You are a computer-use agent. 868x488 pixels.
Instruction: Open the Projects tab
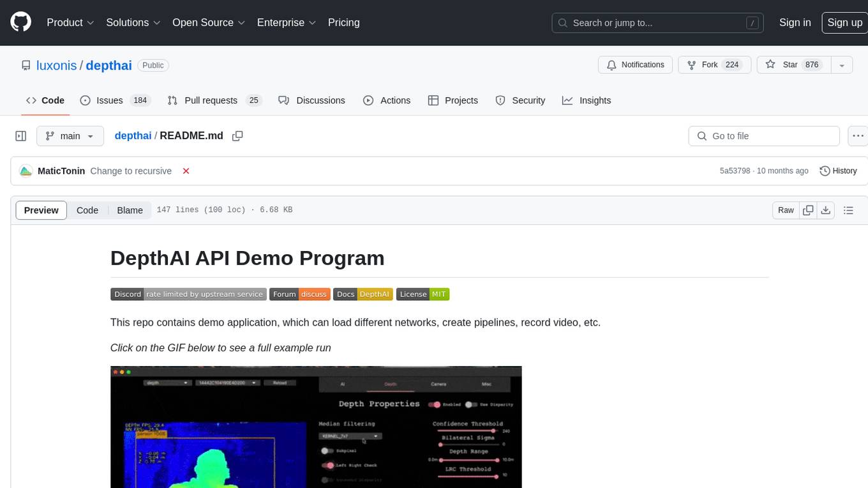tap(453, 100)
